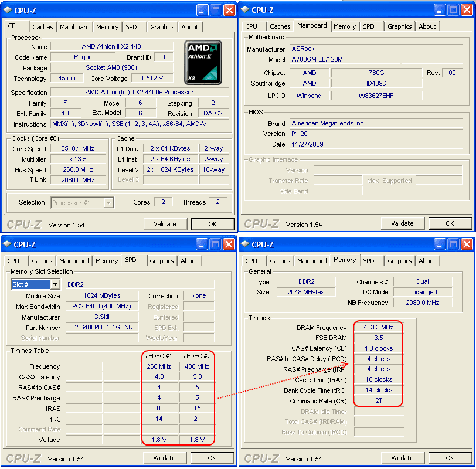Select Memory tab in Mainboard window
The width and height of the screenshot is (476, 469).
pos(345,26)
